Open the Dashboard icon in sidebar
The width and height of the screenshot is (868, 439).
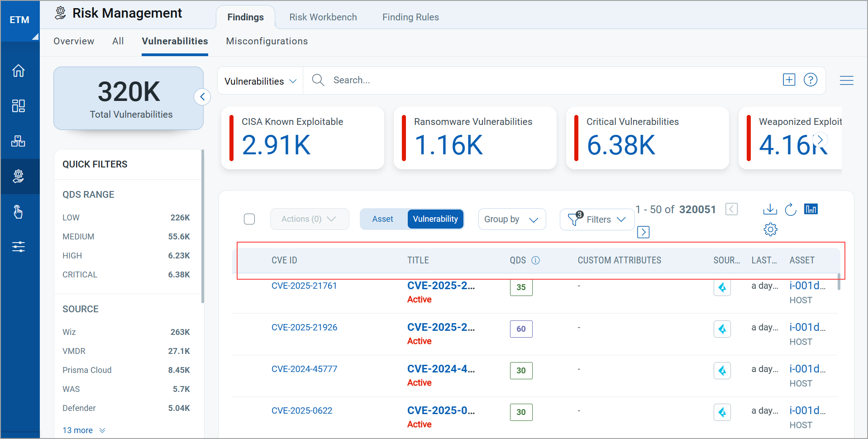[19, 106]
